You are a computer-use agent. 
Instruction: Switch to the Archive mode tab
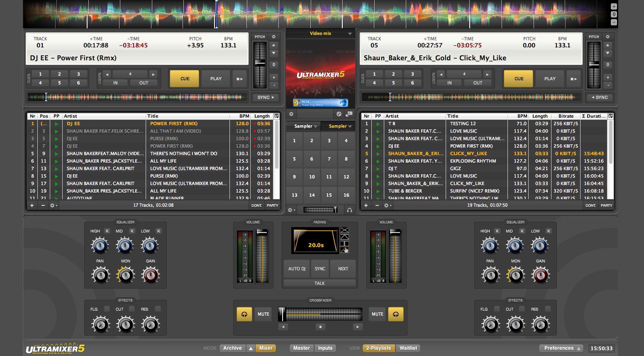[x=232, y=348]
